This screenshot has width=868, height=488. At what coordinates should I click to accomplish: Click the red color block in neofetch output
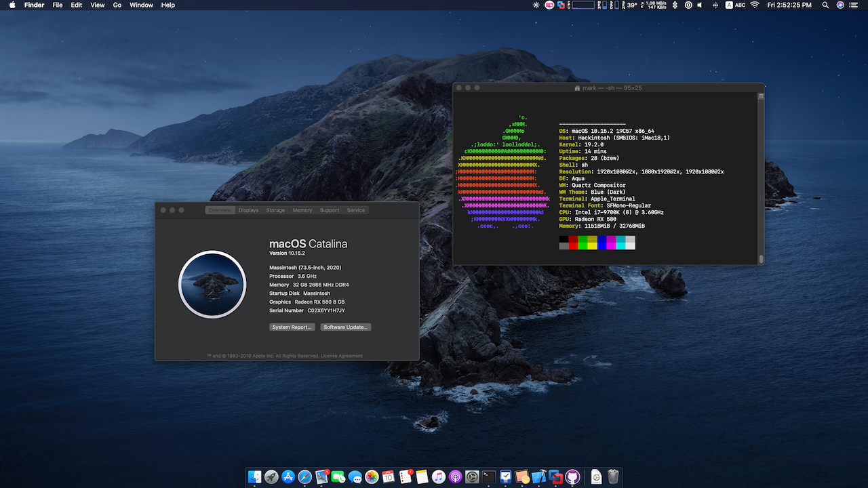click(x=573, y=243)
